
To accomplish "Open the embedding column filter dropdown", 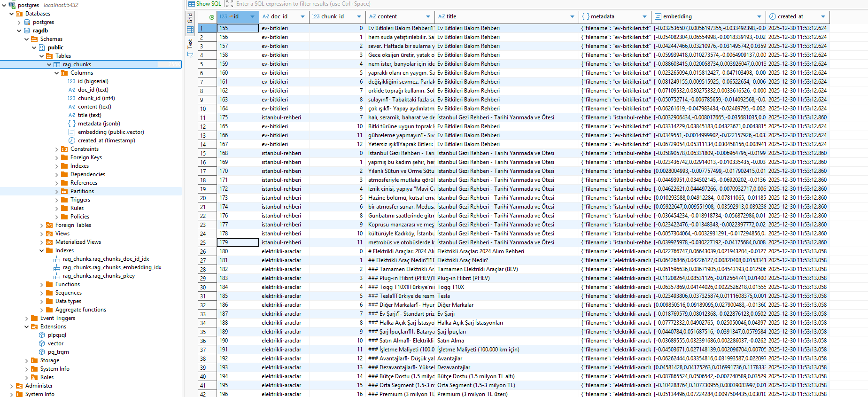I will click(759, 17).
